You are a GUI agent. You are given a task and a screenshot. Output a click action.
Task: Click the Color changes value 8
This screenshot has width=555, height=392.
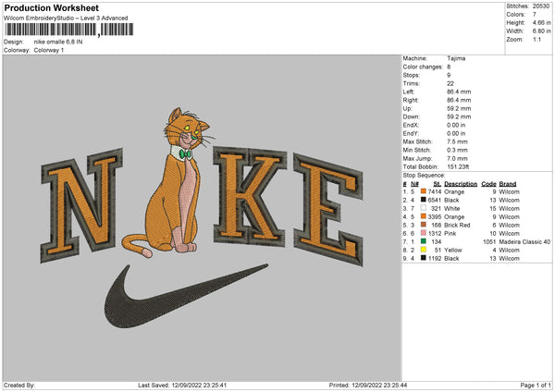[449, 67]
